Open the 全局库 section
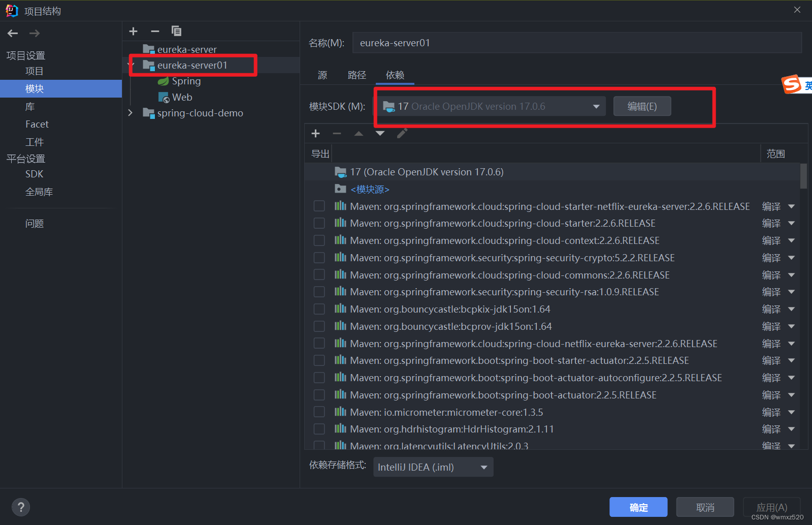The height and width of the screenshot is (525, 812). pyautogui.click(x=39, y=192)
